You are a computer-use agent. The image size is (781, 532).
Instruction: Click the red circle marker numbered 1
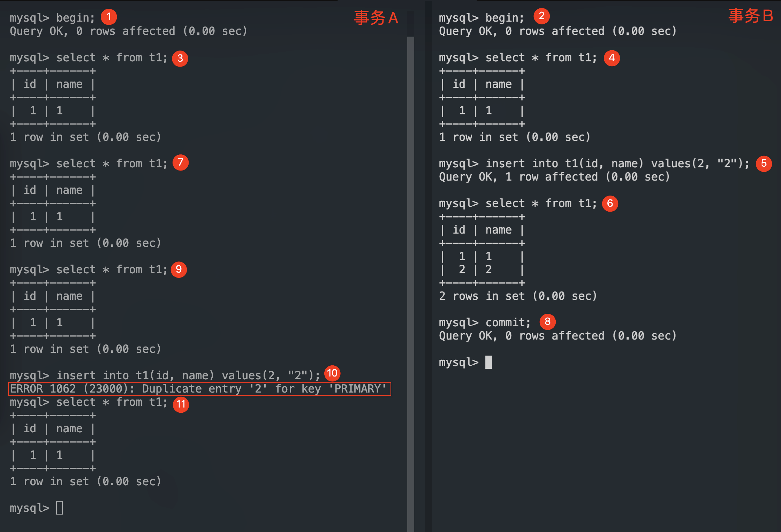tap(109, 17)
